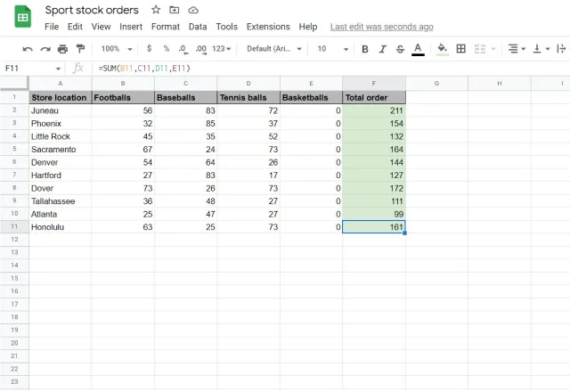The width and height of the screenshot is (570, 392).
Task: Print the spreadsheet using the printer icon
Action: pos(63,48)
